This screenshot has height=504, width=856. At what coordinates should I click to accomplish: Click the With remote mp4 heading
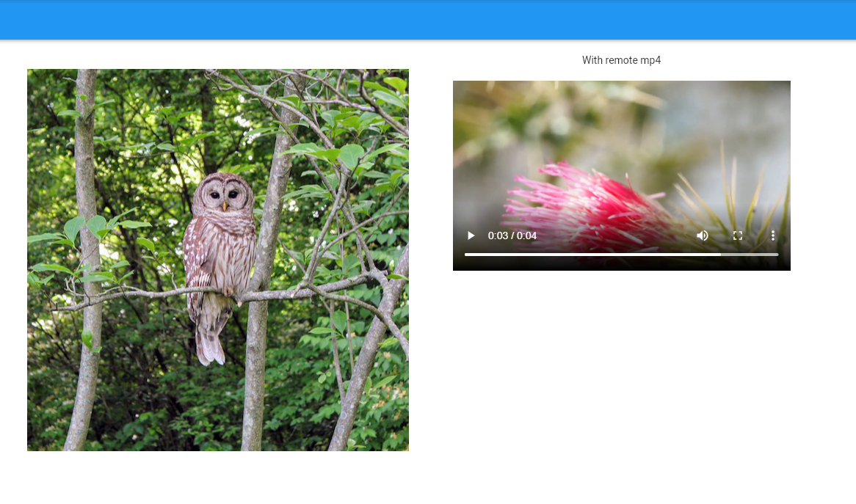tap(622, 60)
